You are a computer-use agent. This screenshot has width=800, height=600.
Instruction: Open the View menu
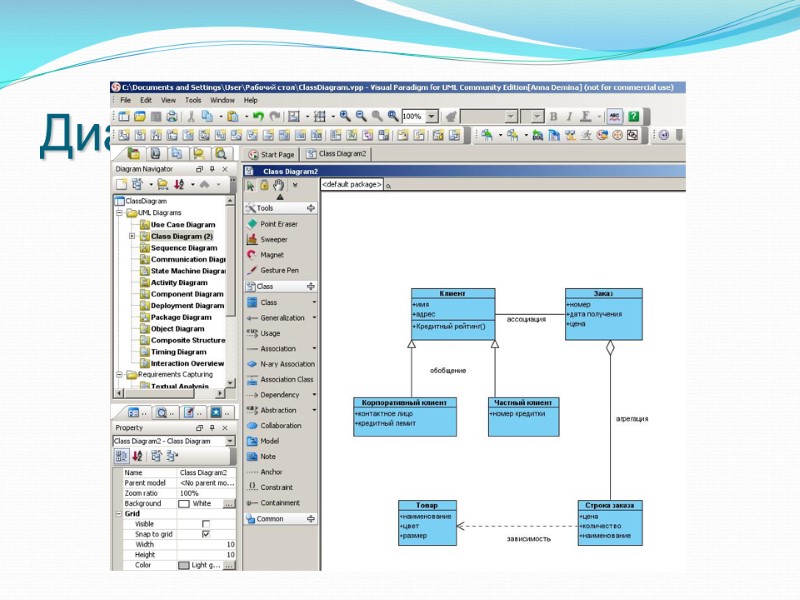[x=168, y=100]
